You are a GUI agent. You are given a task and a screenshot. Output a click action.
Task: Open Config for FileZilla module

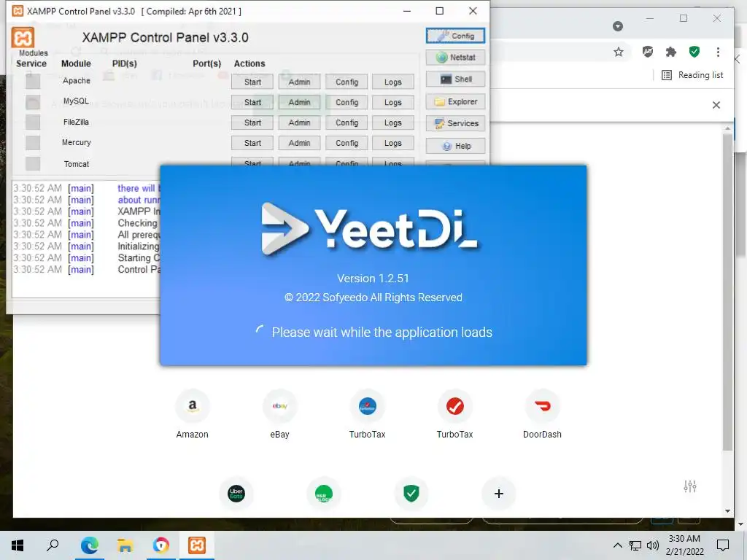point(347,122)
